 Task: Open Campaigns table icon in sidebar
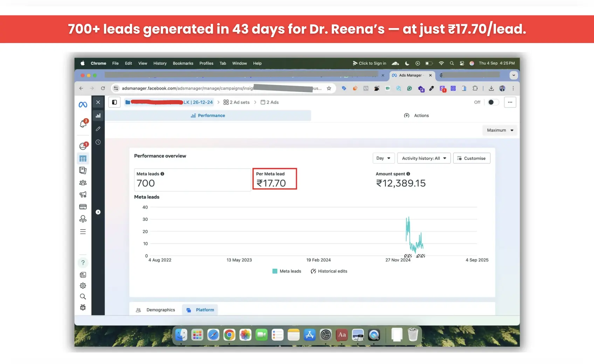coord(83,159)
